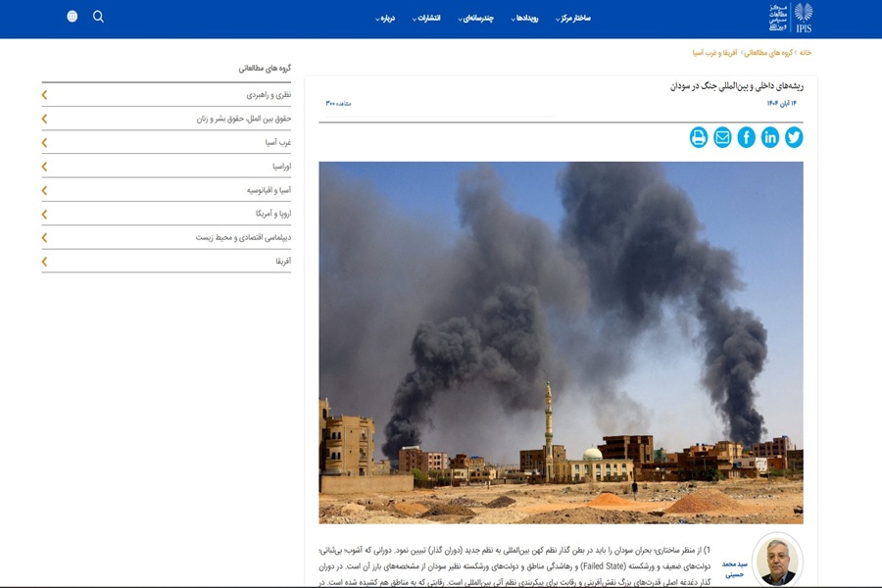882x588 pixels.
Task: Expand the نظری و راهبردی sidebar group
Action: point(45,95)
